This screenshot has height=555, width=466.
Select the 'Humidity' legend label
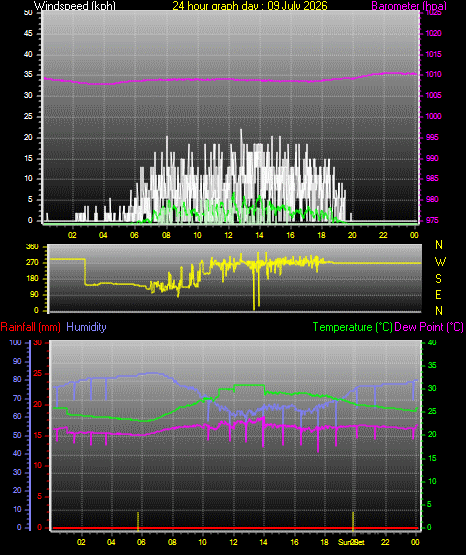(x=86, y=327)
